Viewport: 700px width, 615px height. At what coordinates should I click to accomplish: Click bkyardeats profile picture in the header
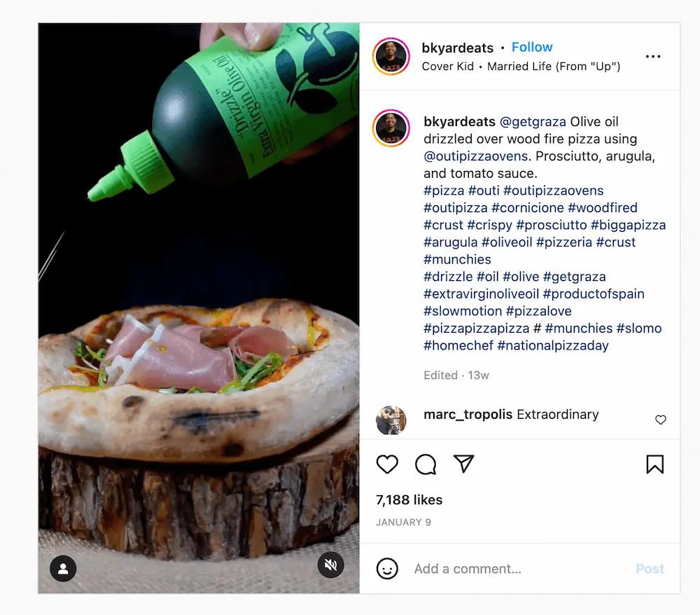391,56
